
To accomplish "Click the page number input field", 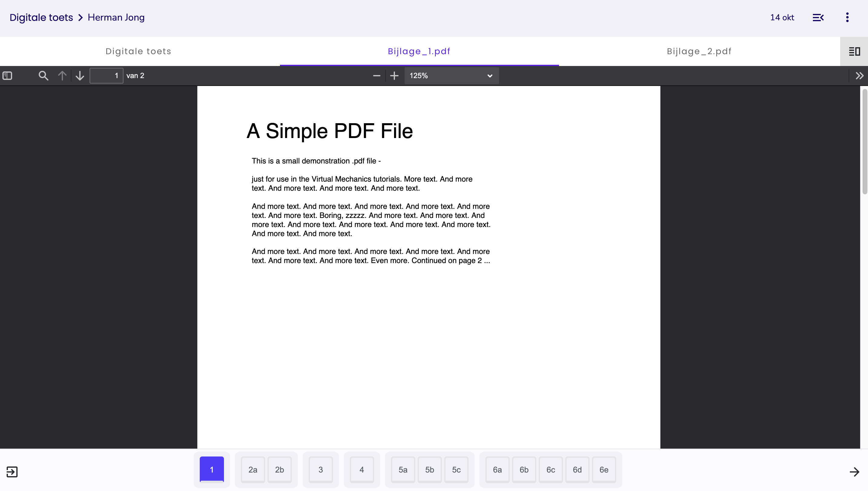I will 107,76.
